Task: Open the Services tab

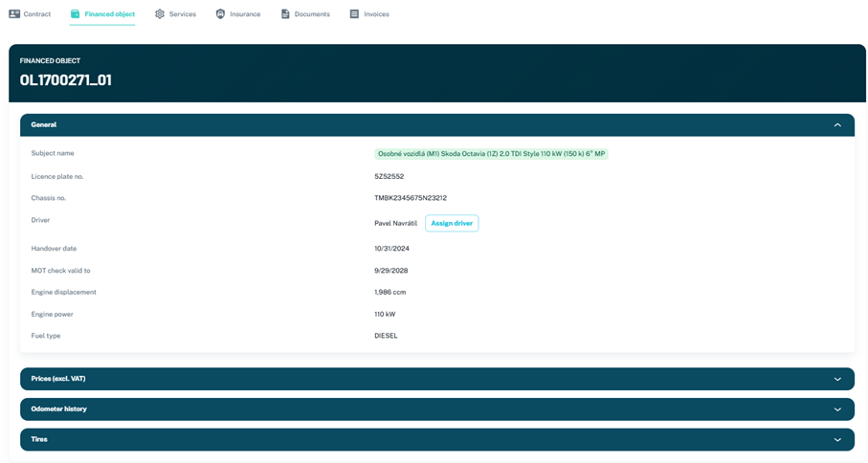Action: coord(182,14)
